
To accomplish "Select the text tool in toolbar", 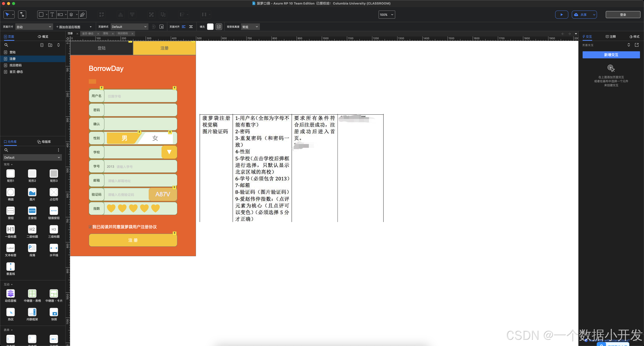I will pyautogui.click(x=52, y=15).
